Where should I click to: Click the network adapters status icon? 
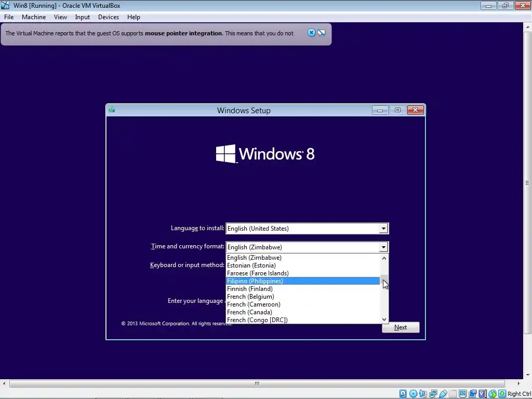[433, 394]
